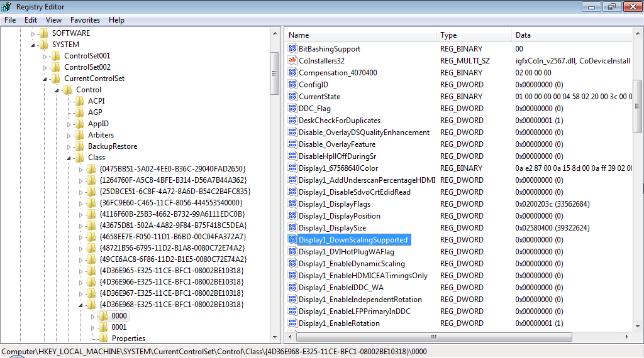The height and width of the screenshot is (358, 644).
Task: Click the Display1_DisplayFlags value icon
Action: coord(292,204)
